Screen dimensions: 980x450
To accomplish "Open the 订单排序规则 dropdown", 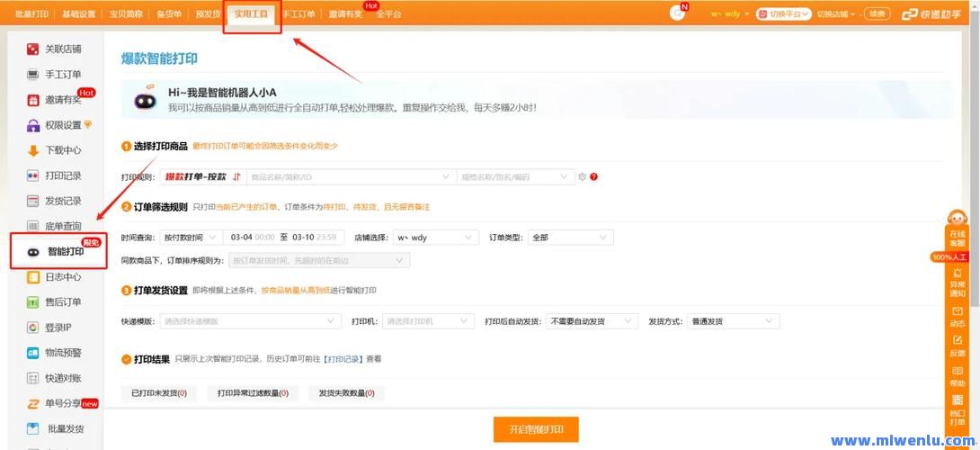I will [x=319, y=260].
